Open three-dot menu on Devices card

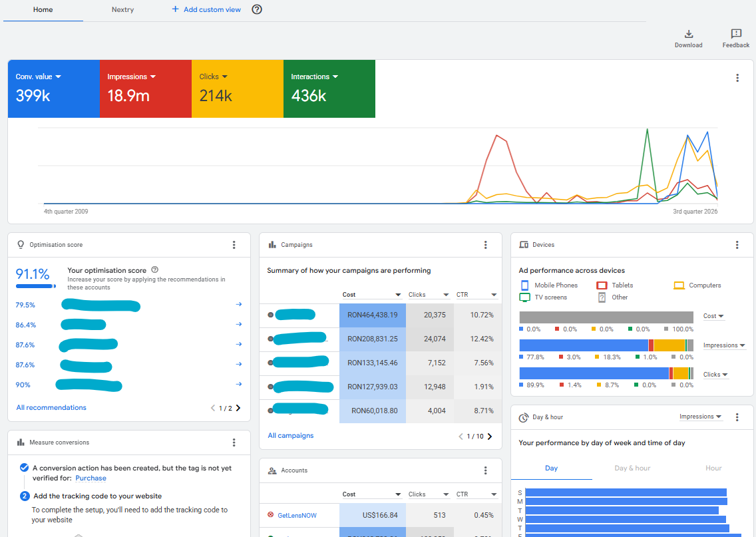pos(737,245)
